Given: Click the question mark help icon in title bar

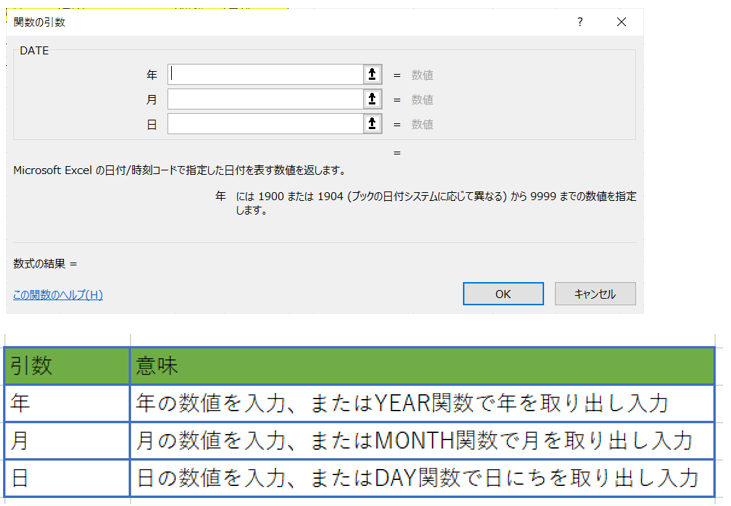Looking at the screenshot, I should 580,22.
